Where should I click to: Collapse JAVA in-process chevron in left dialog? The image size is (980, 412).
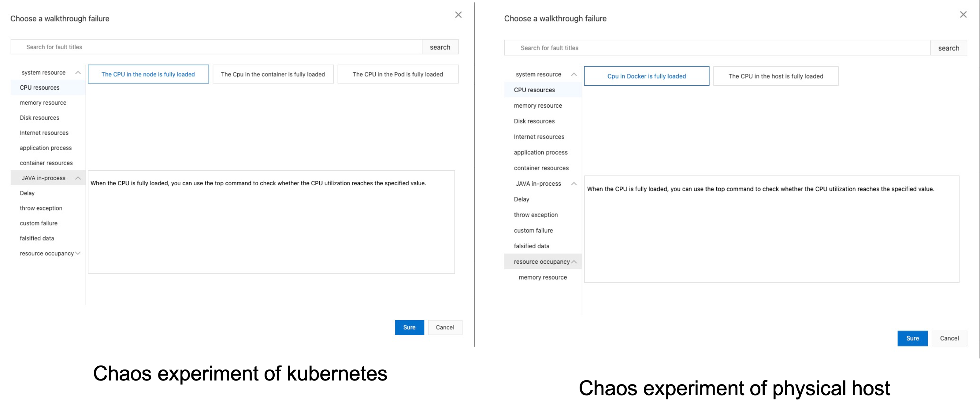coord(78,178)
